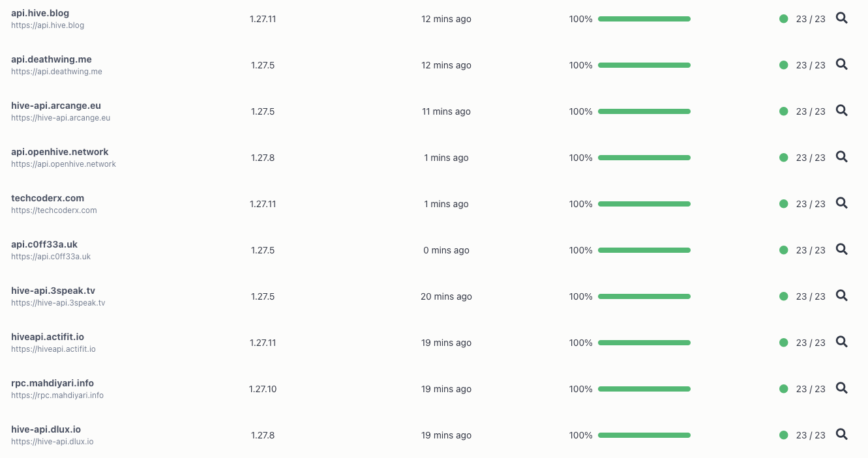The height and width of the screenshot is (458, 868).
Task: Click magnifier icon for api.deathwing.me row
Action: 842,64
